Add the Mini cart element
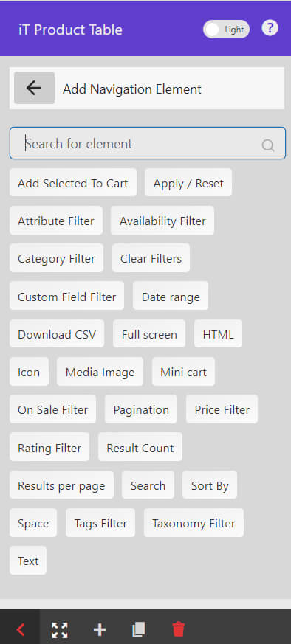Image resolution: width=291 pixels, height=644 pixels. click(183, 372)
